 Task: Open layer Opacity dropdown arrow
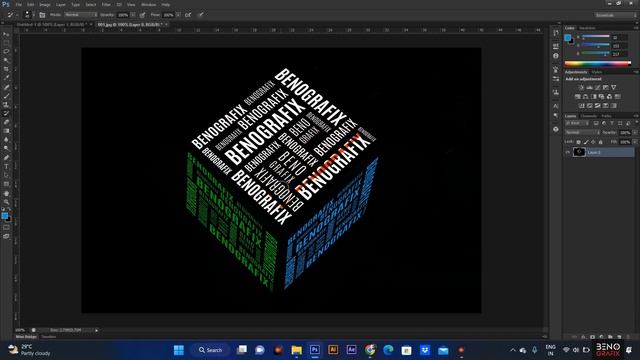[635, 133]
